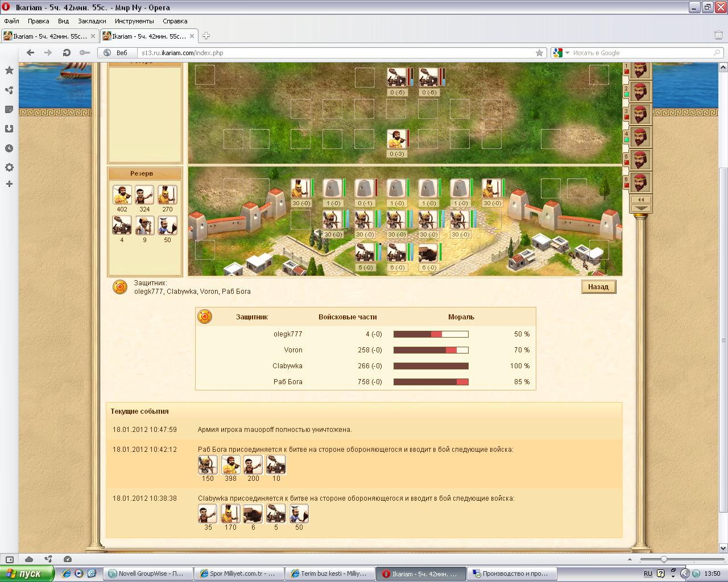This screenshot has width=728, height=582.
Task: Open the Инструменты menu
Action: pos(134,21)
